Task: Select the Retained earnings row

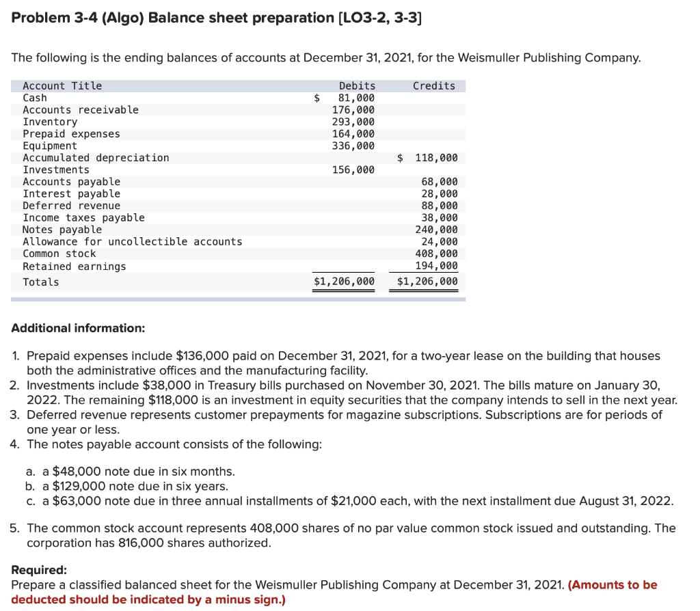Action: pyautogui.click(x=75, y=266)
